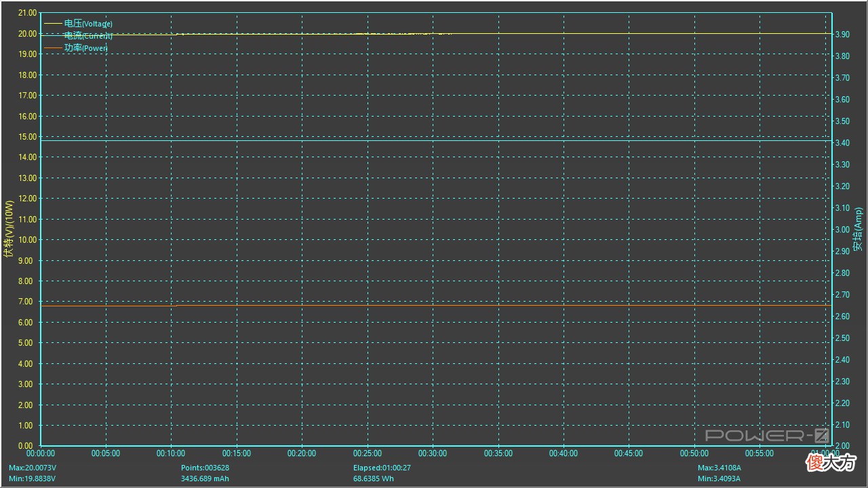Click the yellow Voltage legend line swatch
The width and height of the screenshot is (868, 488).
click(x=53, y=24)
